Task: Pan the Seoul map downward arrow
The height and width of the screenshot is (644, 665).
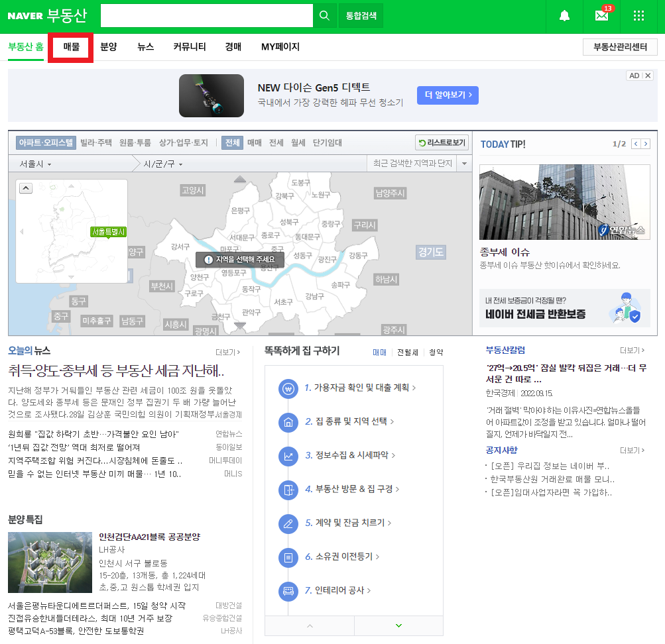Action: [240, 326]
